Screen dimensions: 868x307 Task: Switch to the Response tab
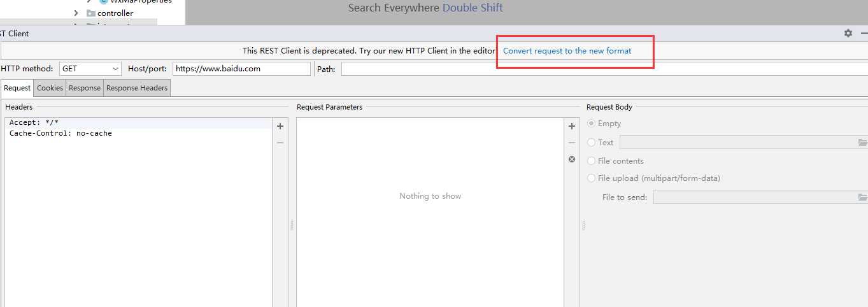click(85, 88)
